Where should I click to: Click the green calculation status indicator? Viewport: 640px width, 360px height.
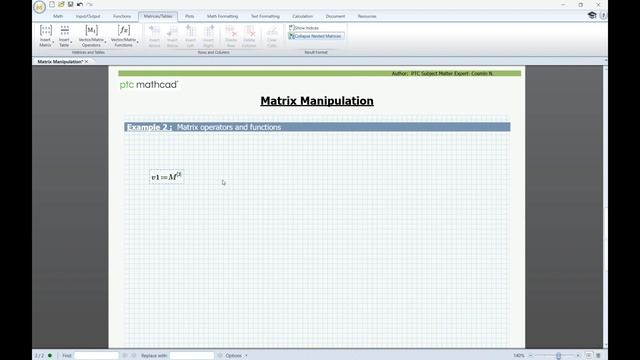(x=50, y=356)
